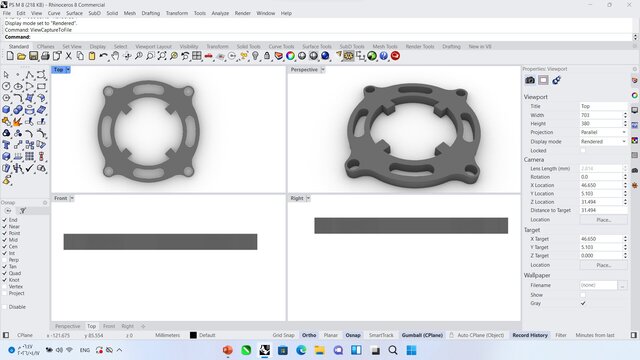Viewport: 640px width, 360px height.
Task: Open the color wheel material icon
Action: point(290,56)
